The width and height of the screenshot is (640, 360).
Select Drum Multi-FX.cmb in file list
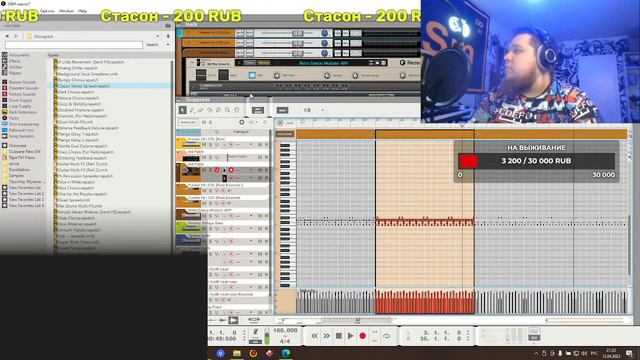coord(76,122)
